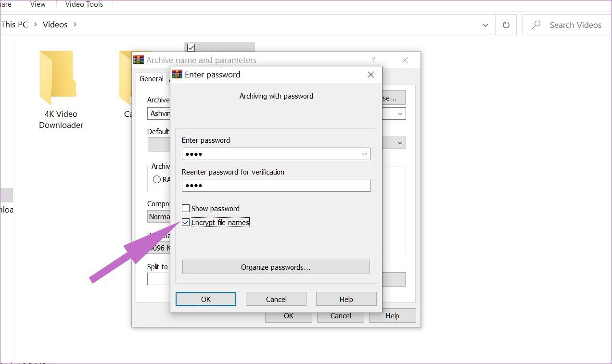Open the View ribbon tab
The height and width of the screenshot is (364, 612).
pyautogui.click(x=38, y=4)
